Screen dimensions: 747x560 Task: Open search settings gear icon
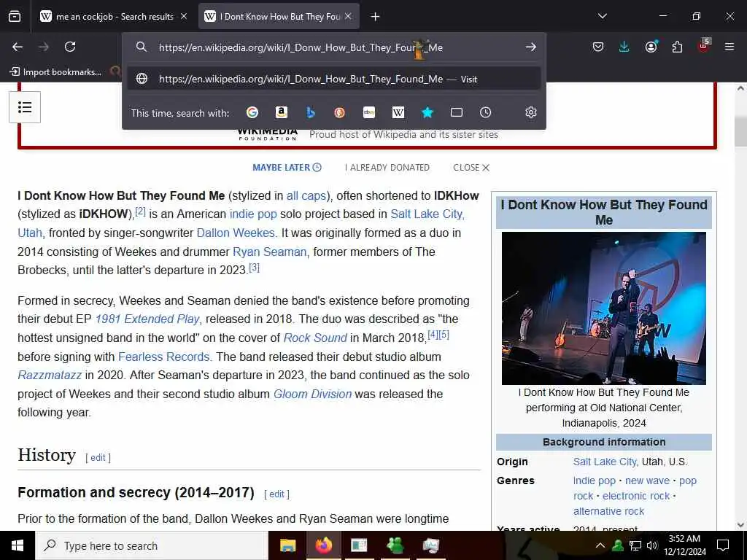tap(531, 112)
